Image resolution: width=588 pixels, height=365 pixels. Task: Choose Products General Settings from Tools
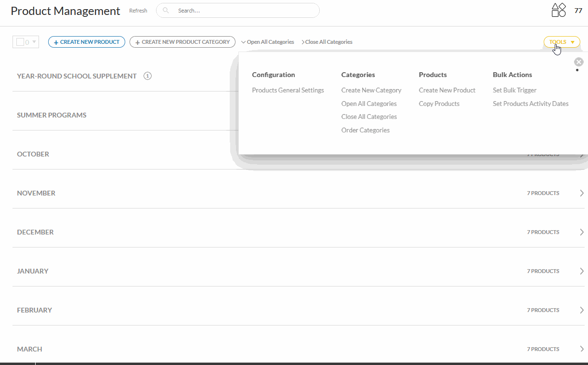[287, 90]
